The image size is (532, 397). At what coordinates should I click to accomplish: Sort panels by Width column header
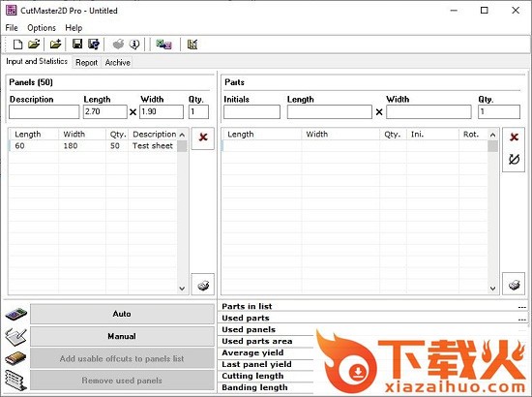(82, 135)
